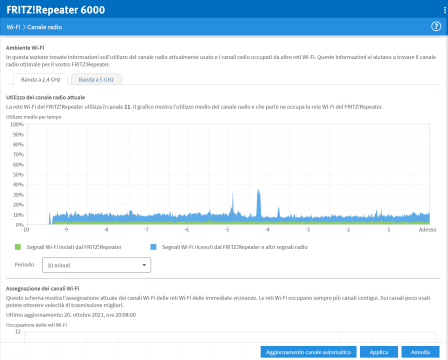Click the Annulla button
The width and height of the screenshot is (448, 360).
(420, 352)
